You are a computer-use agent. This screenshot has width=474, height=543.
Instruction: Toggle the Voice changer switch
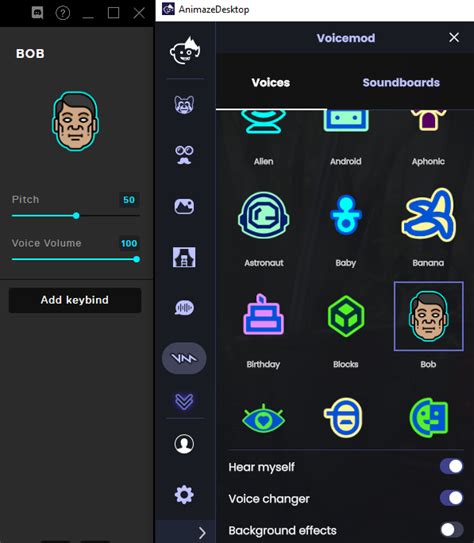click(451, 498)
